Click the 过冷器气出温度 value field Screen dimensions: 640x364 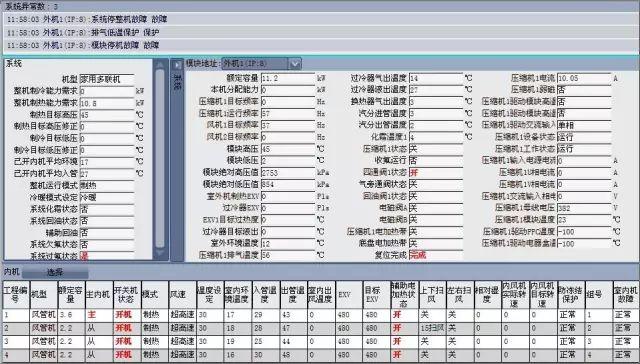coord(436,78)
